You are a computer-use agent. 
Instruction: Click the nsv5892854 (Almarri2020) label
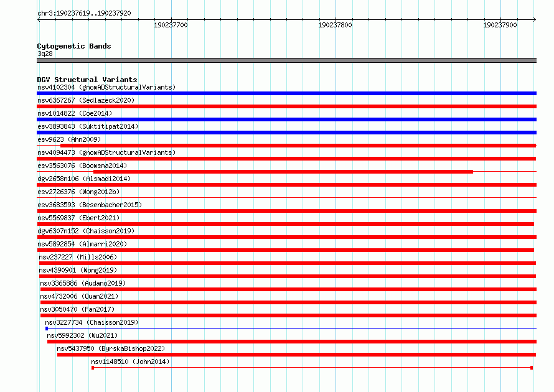82,244
